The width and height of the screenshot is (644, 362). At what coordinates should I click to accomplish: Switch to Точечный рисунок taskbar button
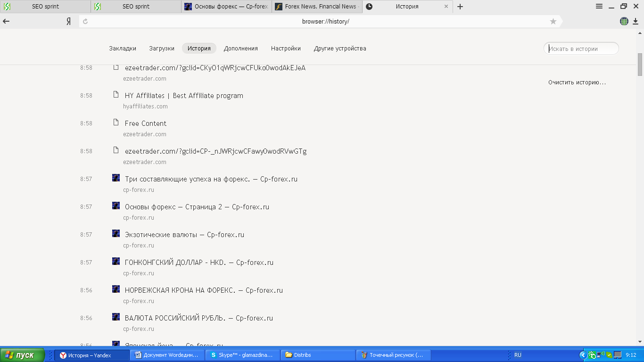coord(394,355)
